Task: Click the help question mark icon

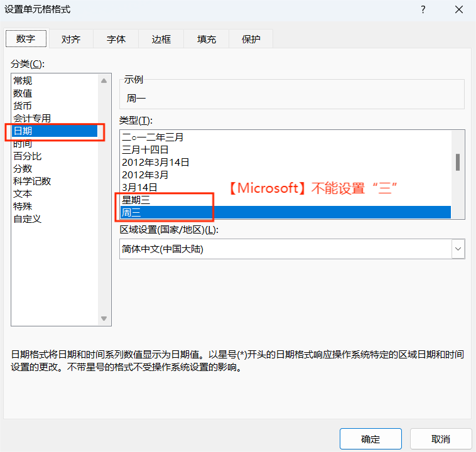Action: click(423, 9)
